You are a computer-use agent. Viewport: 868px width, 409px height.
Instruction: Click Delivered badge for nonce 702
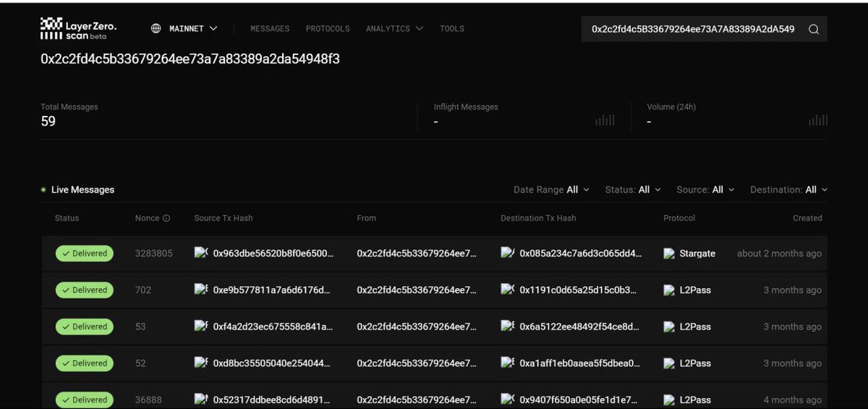(85, 290)
